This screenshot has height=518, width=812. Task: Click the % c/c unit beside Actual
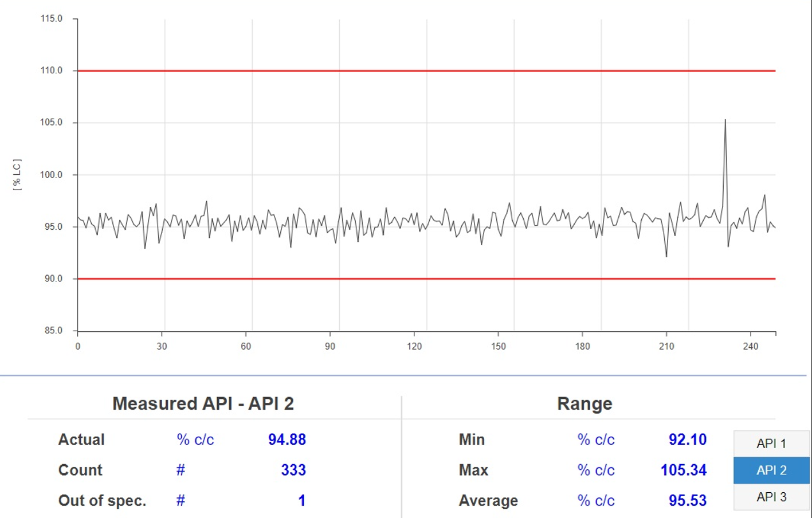(x=195, y=439)
